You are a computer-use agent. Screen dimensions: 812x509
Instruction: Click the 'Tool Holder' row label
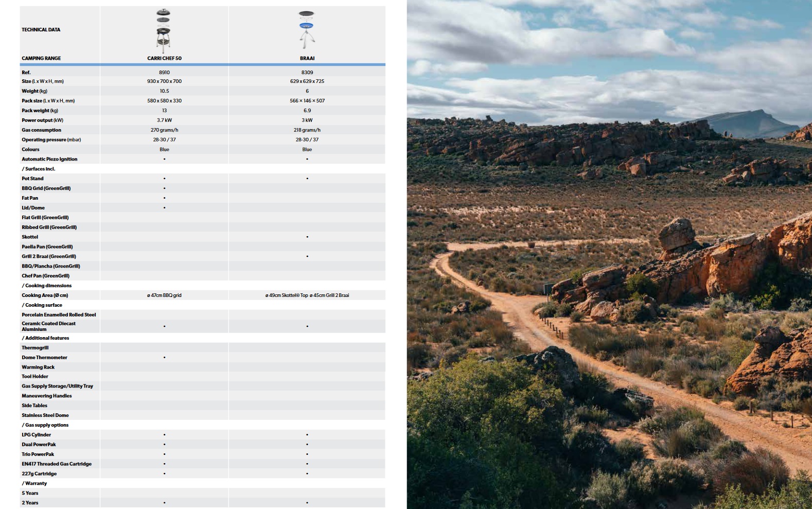pos(35,377)
